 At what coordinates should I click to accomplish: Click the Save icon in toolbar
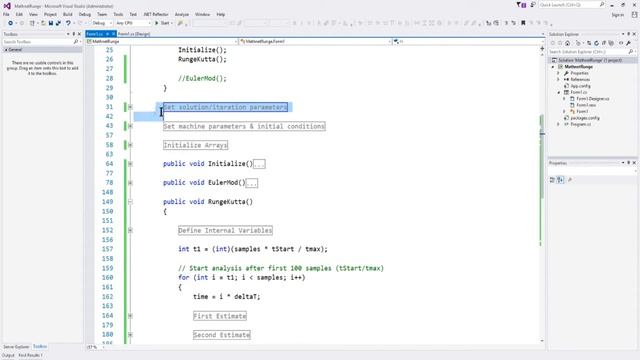[x=51, y=23]
